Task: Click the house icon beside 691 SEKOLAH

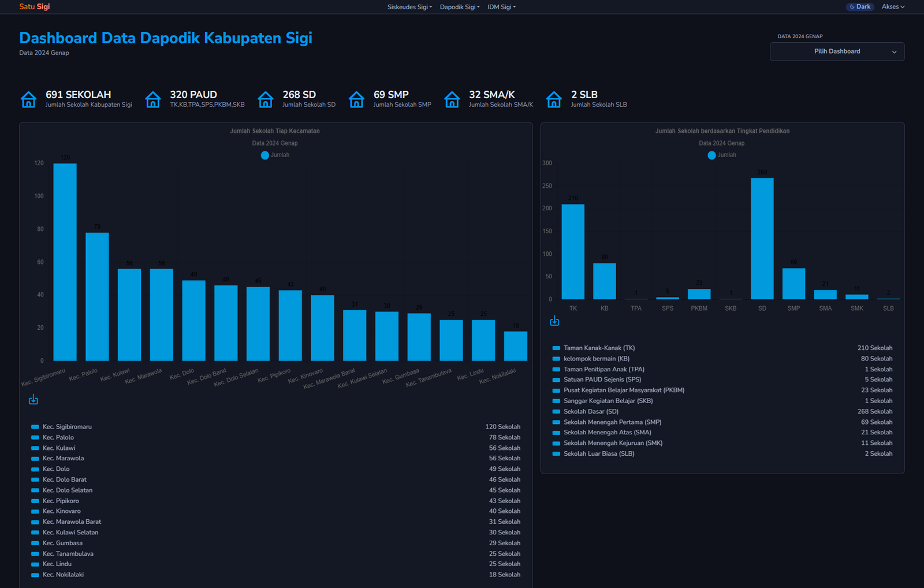Action: [28, 99]
